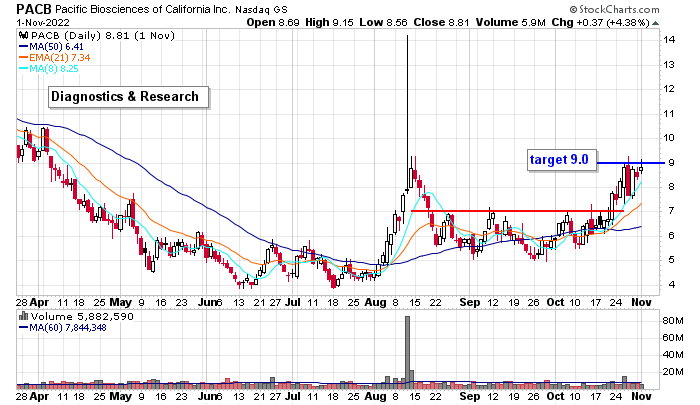Click the EMA(21) 7.34 legend text
Viewport: 700px width, 405px height.
click(x=60, y=58)
